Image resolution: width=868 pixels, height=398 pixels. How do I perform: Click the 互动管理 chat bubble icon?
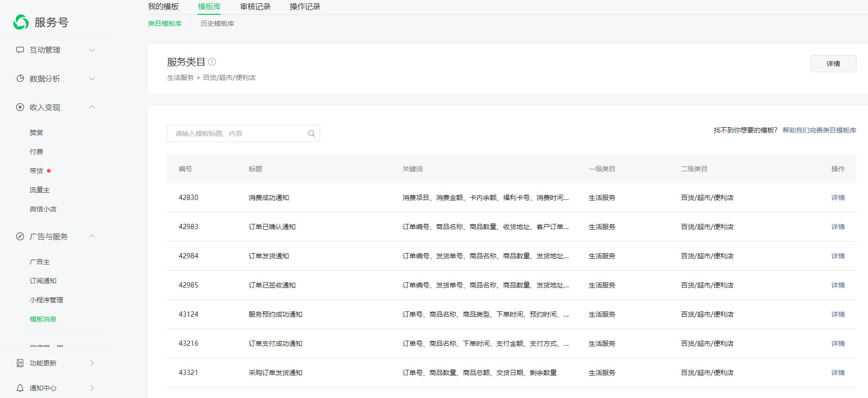[x=20, y=50]
